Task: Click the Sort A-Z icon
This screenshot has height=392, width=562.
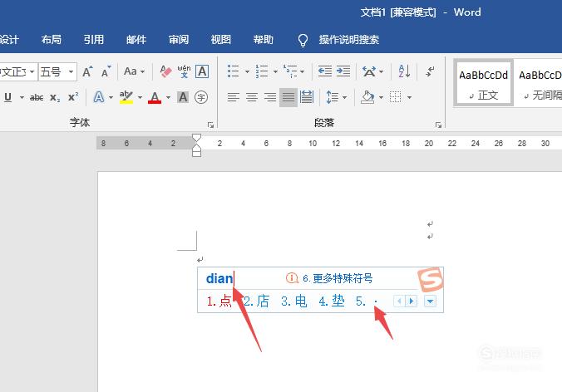Action: click(x=404, y=71)
